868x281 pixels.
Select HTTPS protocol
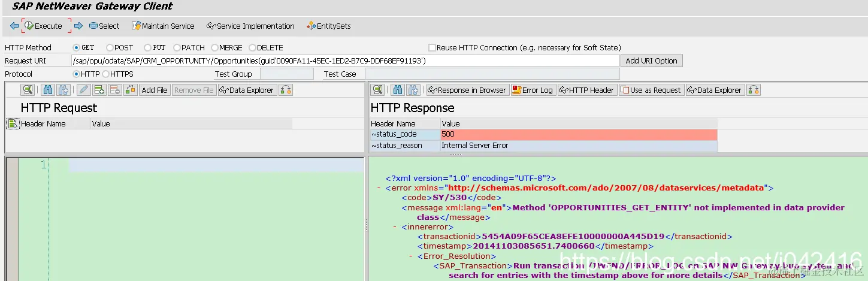tap(106, 74)
